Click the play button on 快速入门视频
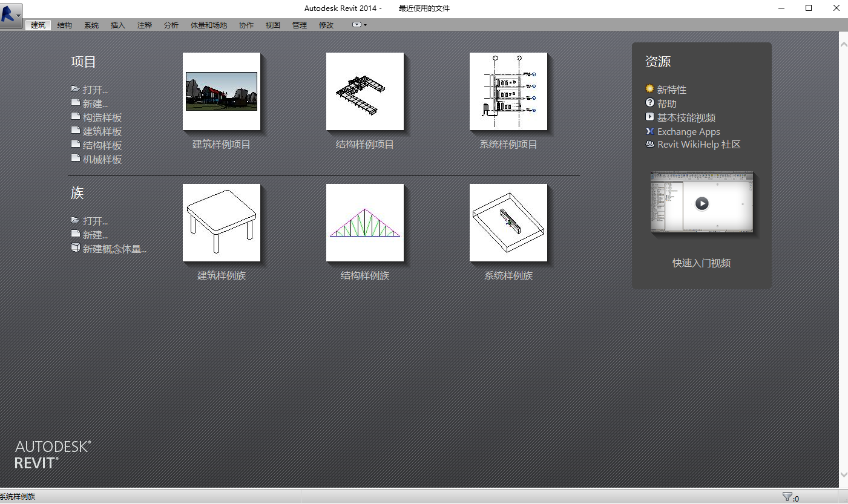This screenshot has height=504, width=848. tap(702, 204)
